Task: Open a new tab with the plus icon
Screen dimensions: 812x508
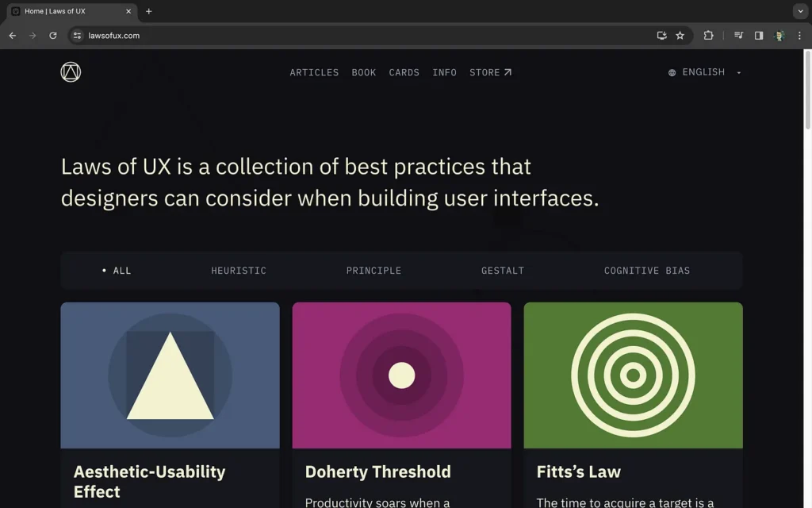Action: pos(148,11)
